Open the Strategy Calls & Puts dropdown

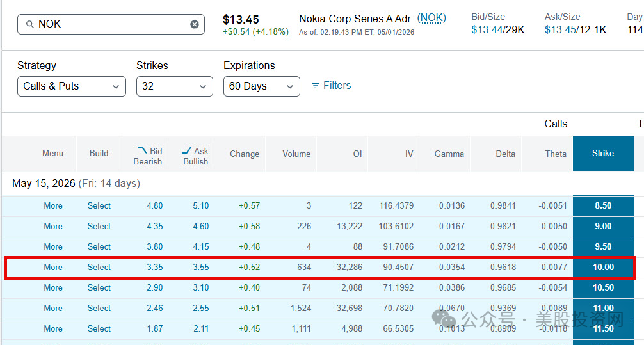tap(72, 86)
